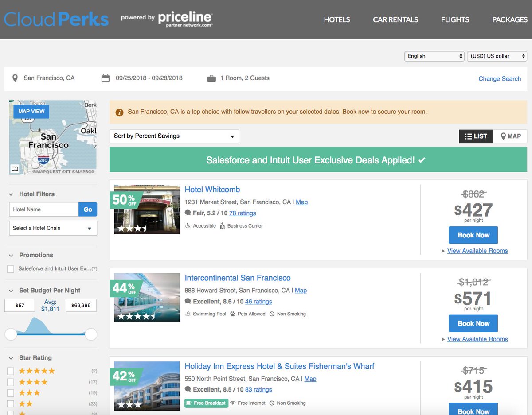Click the Business Center icon on Hotel Whitcomb

(x=222, y=226)
